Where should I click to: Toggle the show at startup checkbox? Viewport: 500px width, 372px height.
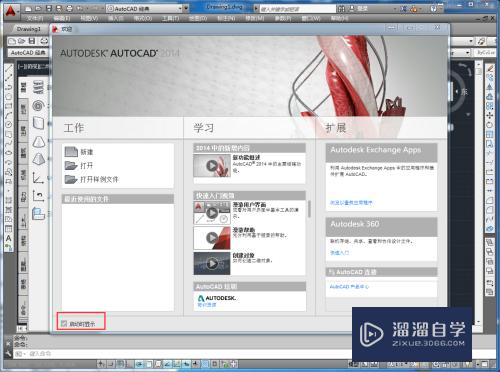64,323
